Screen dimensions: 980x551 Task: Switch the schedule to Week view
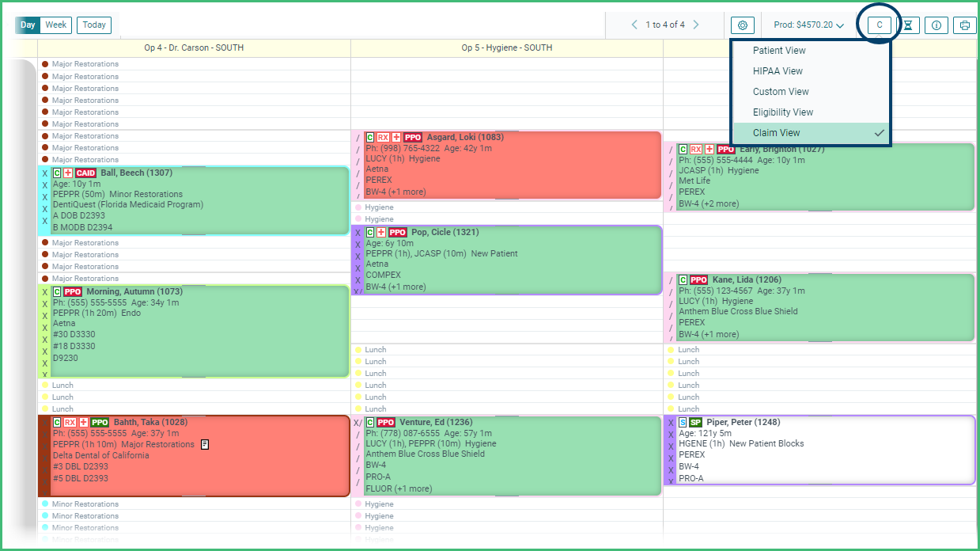[x=55, y=25]
